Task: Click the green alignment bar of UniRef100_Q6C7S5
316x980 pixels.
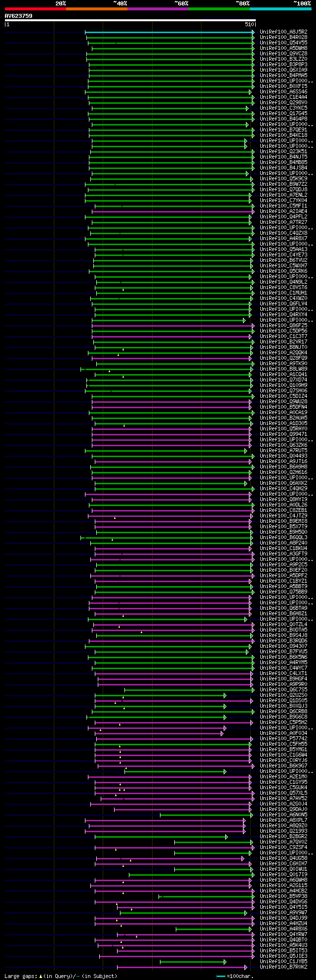Action: [189, 689]
